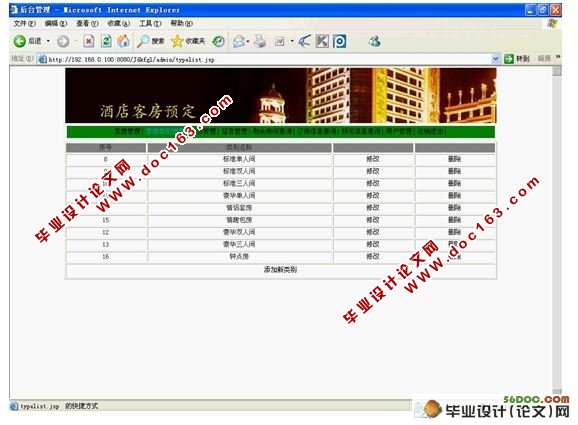This screenshot has width=578, height=425.
Task: Go to 留言管理 in green nav bar
Action: click(235, 132)
